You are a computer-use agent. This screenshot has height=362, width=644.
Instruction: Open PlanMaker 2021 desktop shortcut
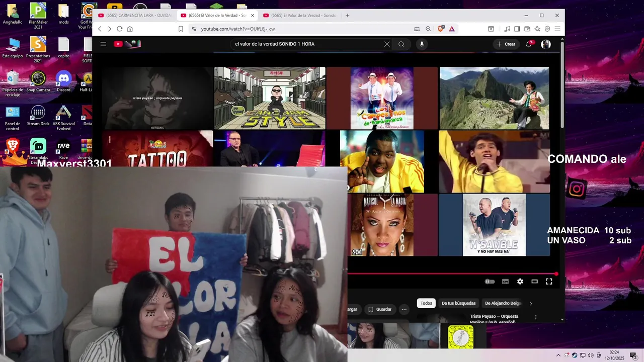(38, 15)
